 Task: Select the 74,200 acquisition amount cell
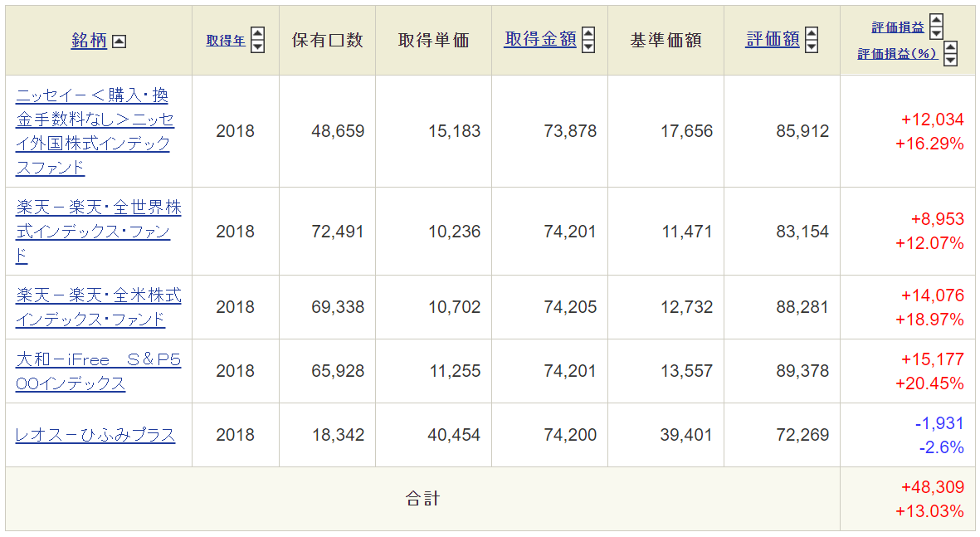pos(571,435)
